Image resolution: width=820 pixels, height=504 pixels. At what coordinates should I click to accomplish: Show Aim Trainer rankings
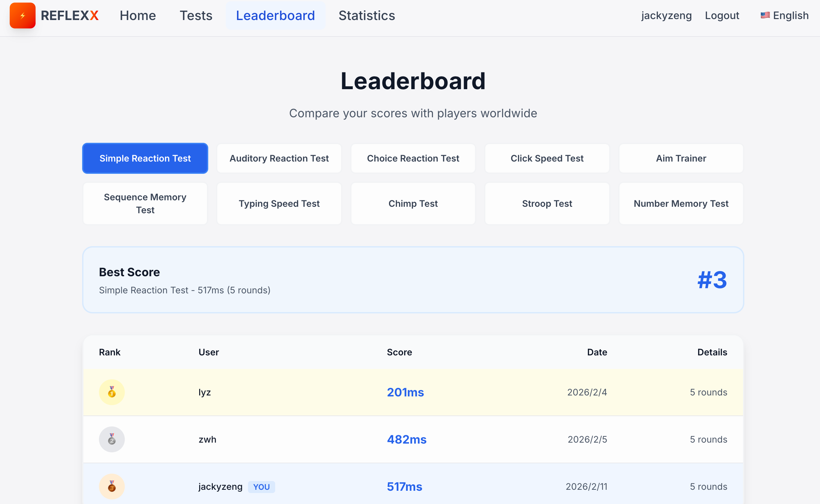coord(681,158)
